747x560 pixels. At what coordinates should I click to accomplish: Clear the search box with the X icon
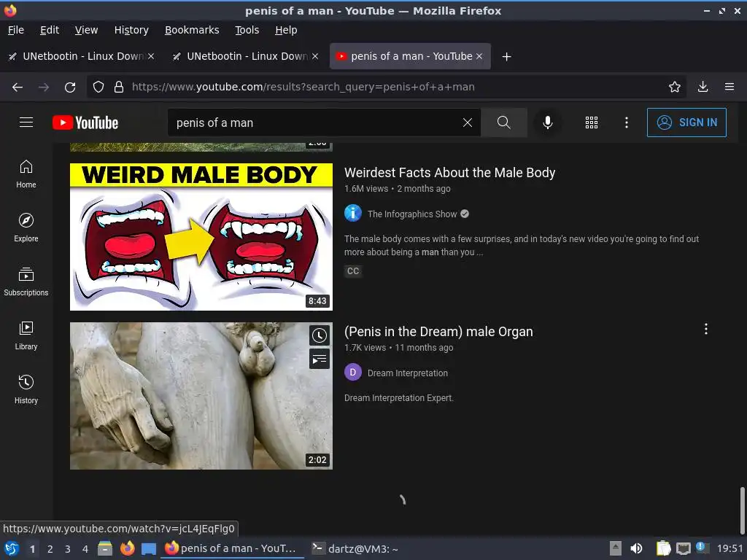(468, 122)
